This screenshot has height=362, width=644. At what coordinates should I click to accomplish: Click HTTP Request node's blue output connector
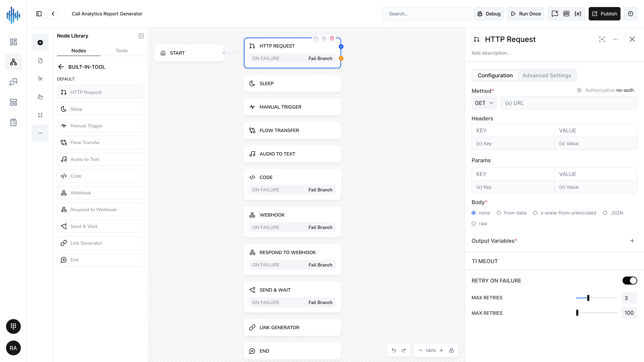341,46
